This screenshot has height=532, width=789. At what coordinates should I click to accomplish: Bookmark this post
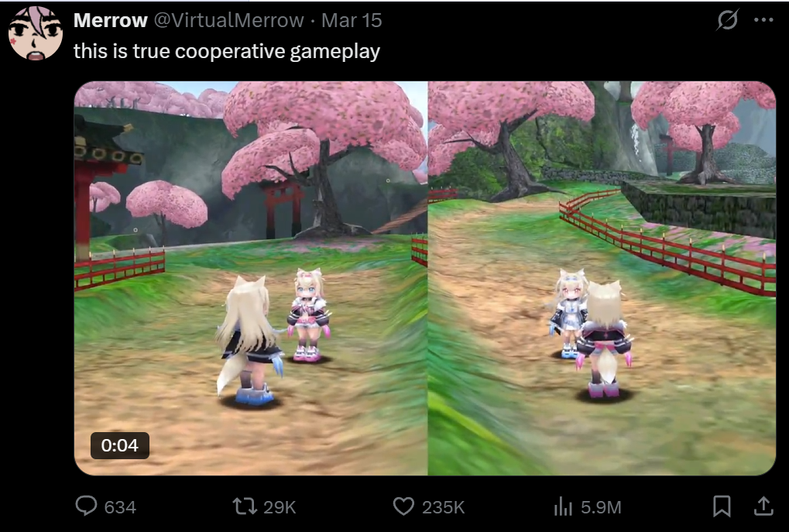[x=722, y=506]
